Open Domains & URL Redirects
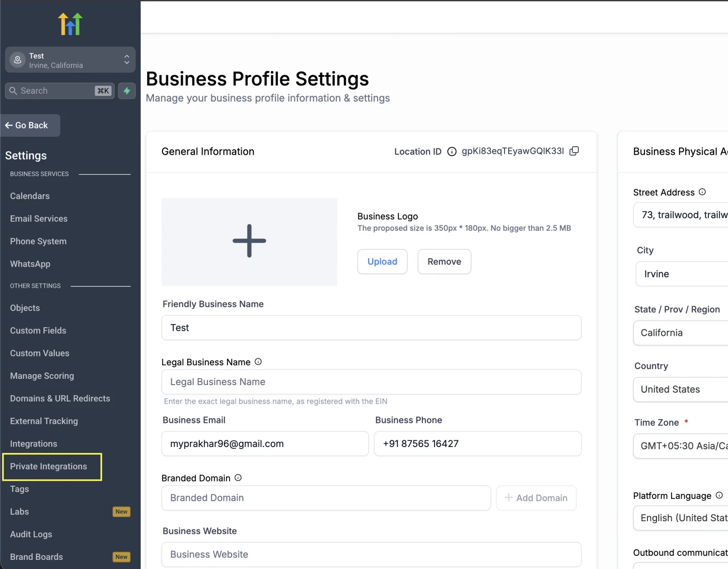 click(x=60, y=398)
